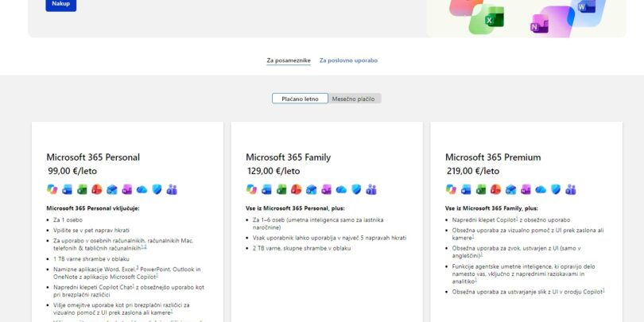Open the 'Za poslovno uporabo' tab
Screen dimensions: 644x322
pos(348,60)
